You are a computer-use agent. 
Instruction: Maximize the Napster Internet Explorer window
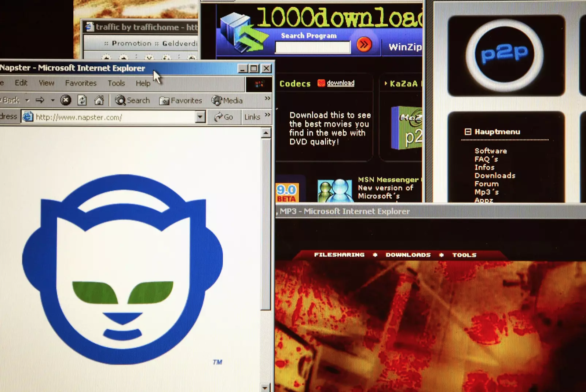[254, 69]
